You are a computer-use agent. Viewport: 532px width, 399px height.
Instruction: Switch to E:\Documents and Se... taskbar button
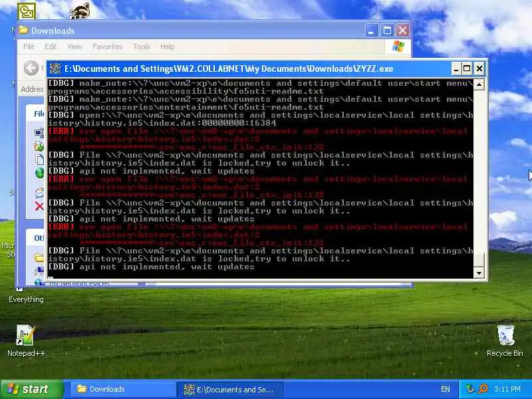[230, 390]
